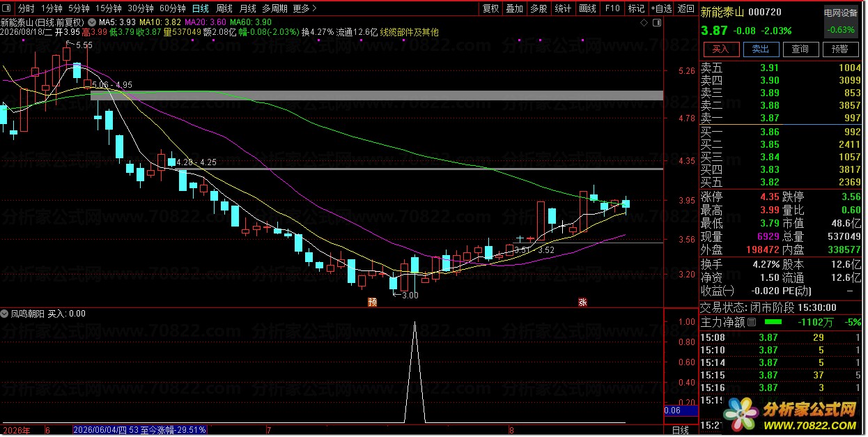Click the orange 预 marker below candles
868x437 pixels.
[x=372, y=302]
